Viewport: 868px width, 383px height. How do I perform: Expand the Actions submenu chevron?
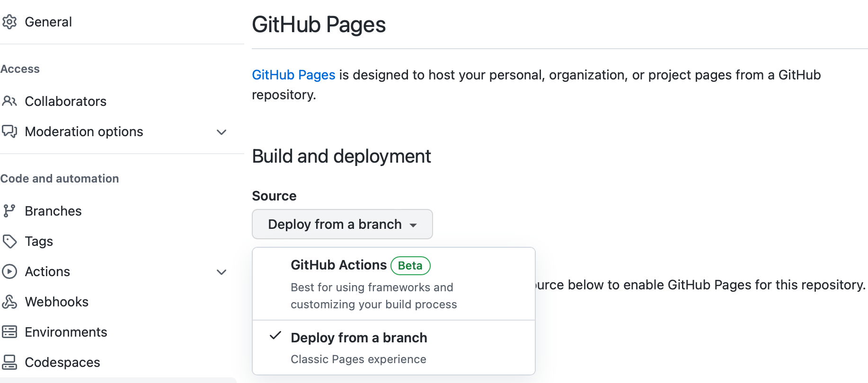point(221,272)
